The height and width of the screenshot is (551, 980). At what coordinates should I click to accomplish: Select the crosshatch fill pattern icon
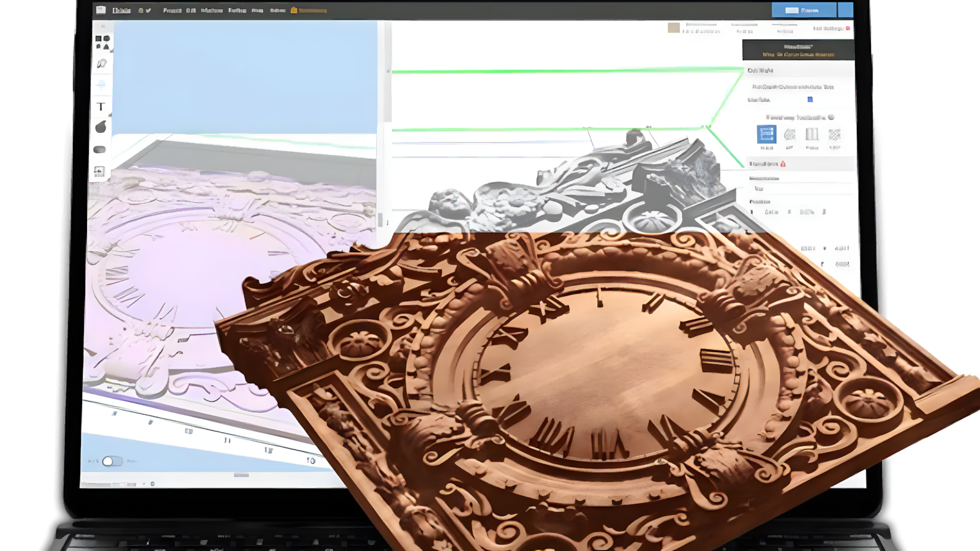pos(834,134)
